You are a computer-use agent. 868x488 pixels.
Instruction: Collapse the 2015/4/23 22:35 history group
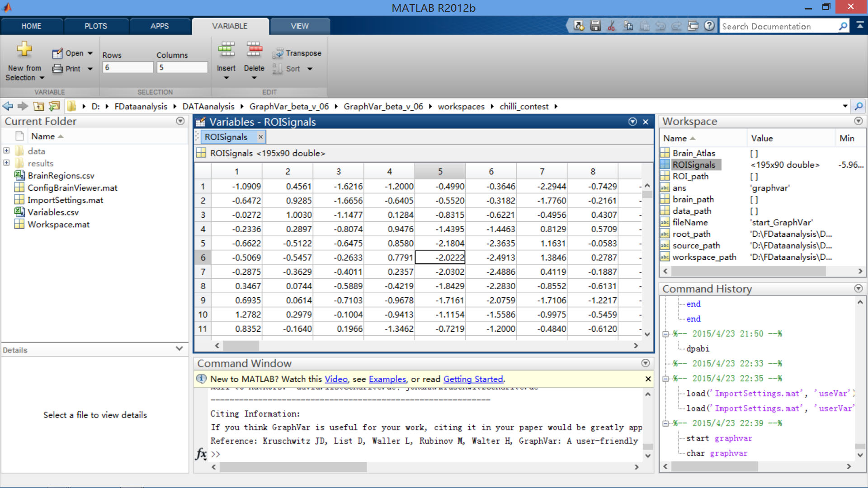point(665,379)
